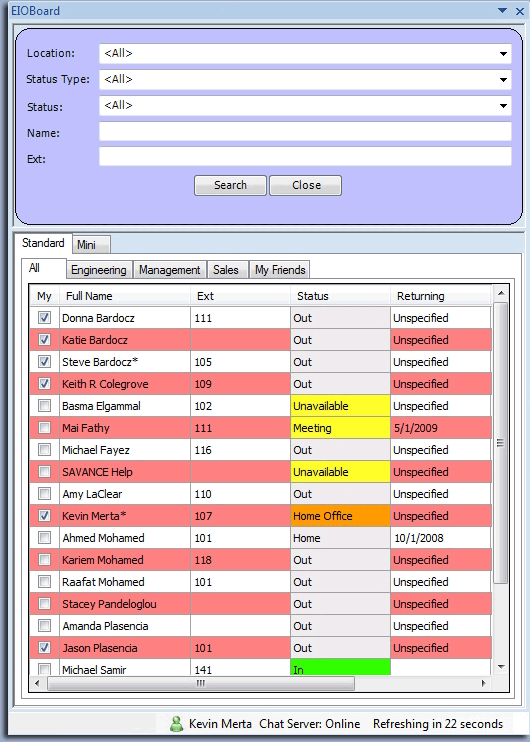Click Refreshing in 22 seconds status text
Viewport: 530px width, 742px height.
438,724
